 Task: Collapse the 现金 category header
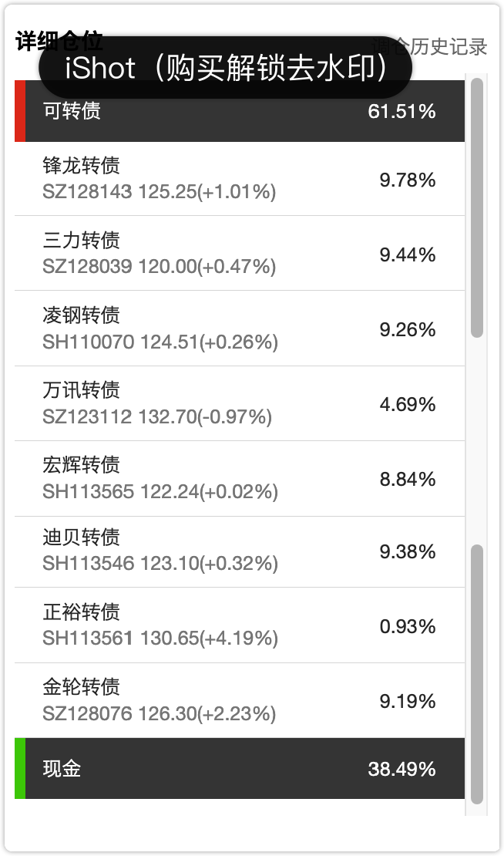point(231,769)
